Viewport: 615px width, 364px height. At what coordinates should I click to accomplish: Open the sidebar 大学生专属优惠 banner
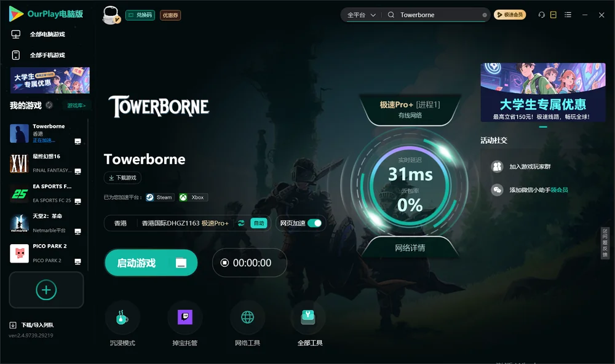(x=50, y=80)
